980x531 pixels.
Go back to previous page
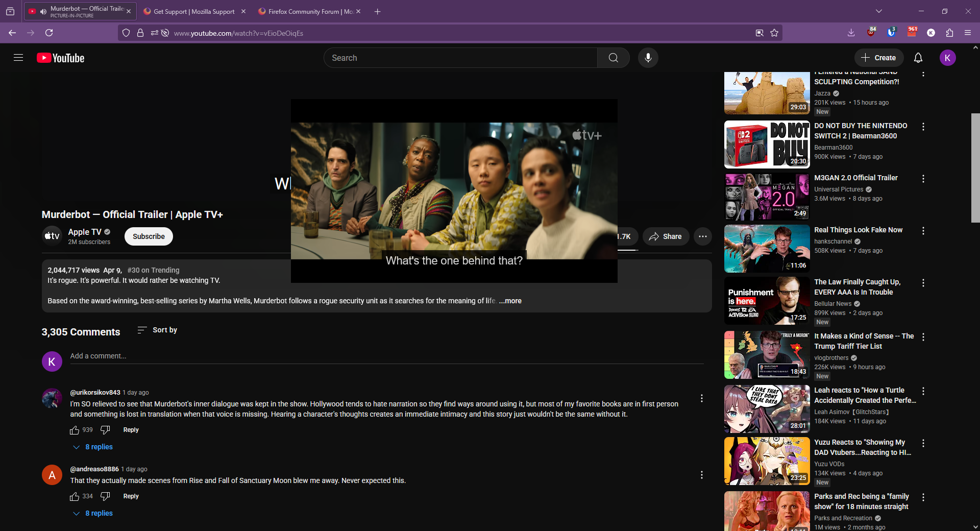[12, 33]
